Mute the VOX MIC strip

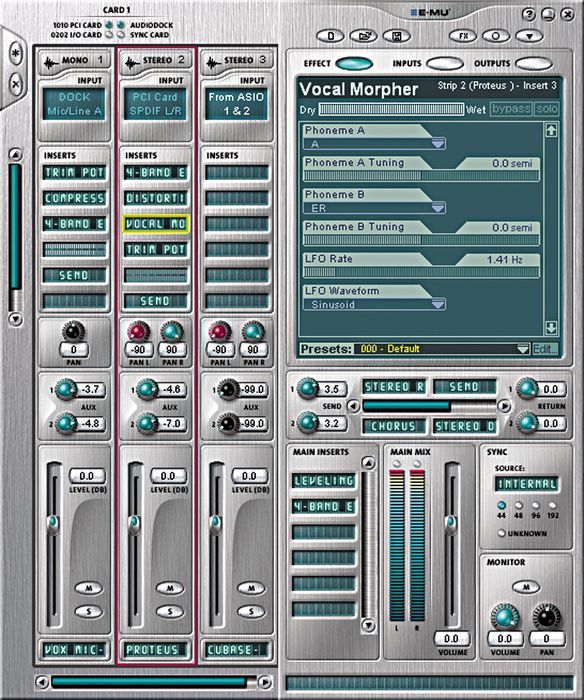88,588
